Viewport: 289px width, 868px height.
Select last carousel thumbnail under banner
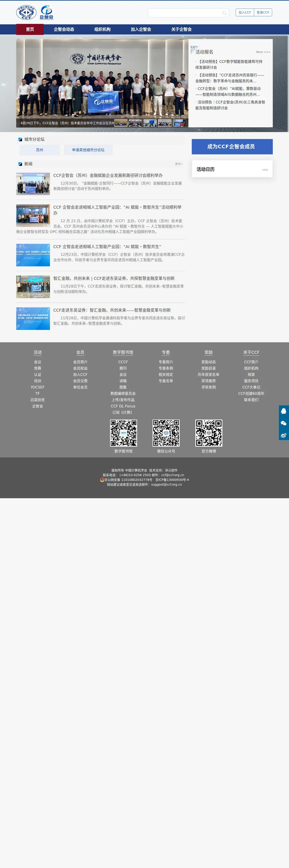(x=179, y=123)
